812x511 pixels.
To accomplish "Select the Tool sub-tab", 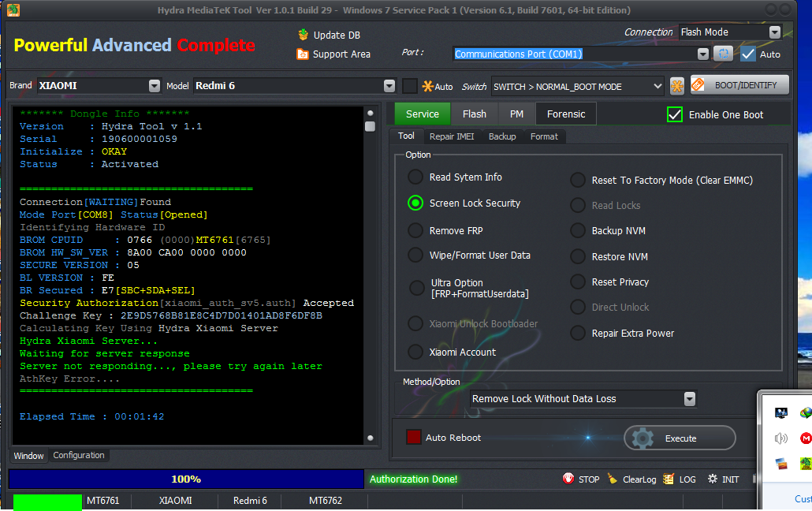I will [x=406, y=136].
